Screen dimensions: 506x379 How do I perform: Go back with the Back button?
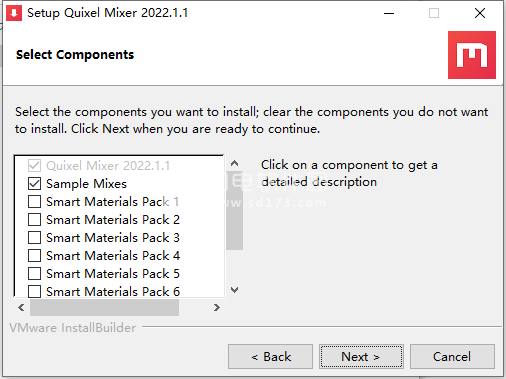[270, 357]
